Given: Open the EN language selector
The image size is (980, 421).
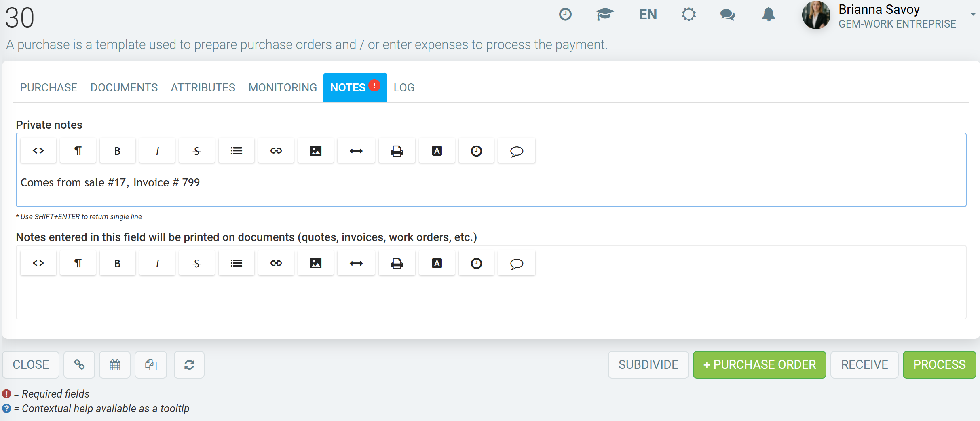Looking at the screenshot, I should [x=648, y=15].
